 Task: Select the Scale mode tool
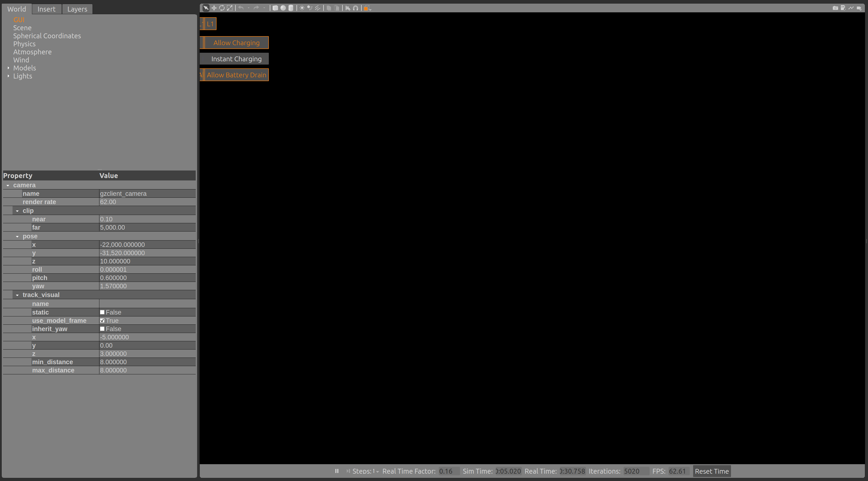coord(230,8)
